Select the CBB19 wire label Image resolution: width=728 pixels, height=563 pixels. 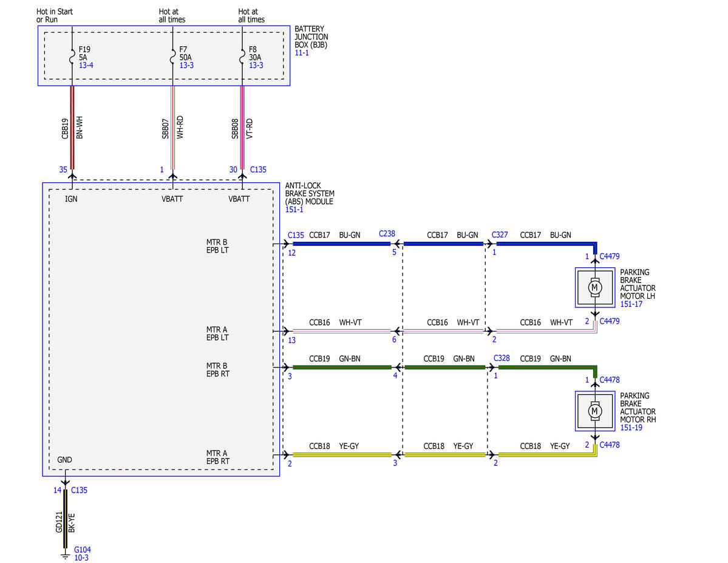65,129
